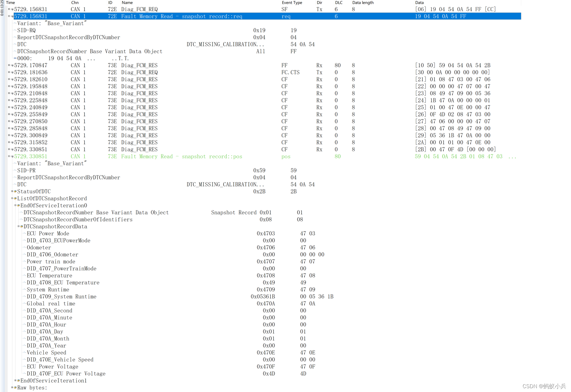
Task: Click the Data column header
Action: 419,3
